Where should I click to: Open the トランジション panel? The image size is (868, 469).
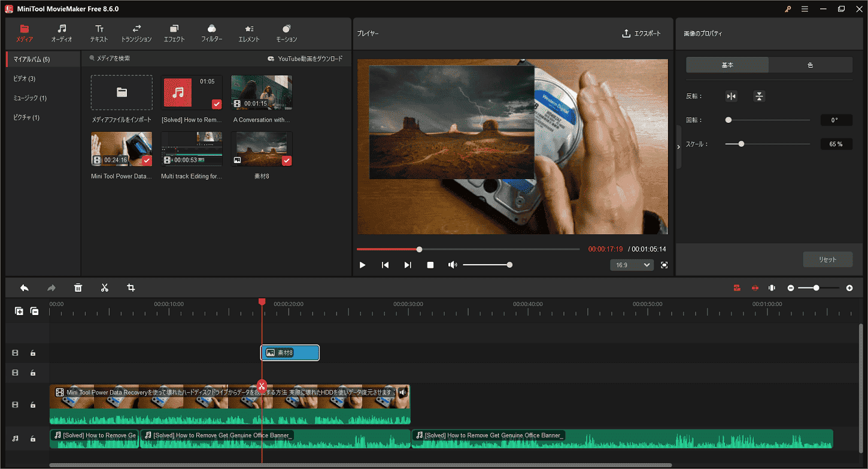tap(135, 33)
